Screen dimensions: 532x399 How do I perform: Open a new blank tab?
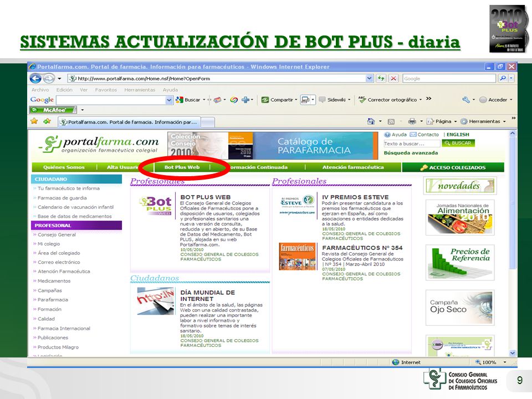pos(208,122)
